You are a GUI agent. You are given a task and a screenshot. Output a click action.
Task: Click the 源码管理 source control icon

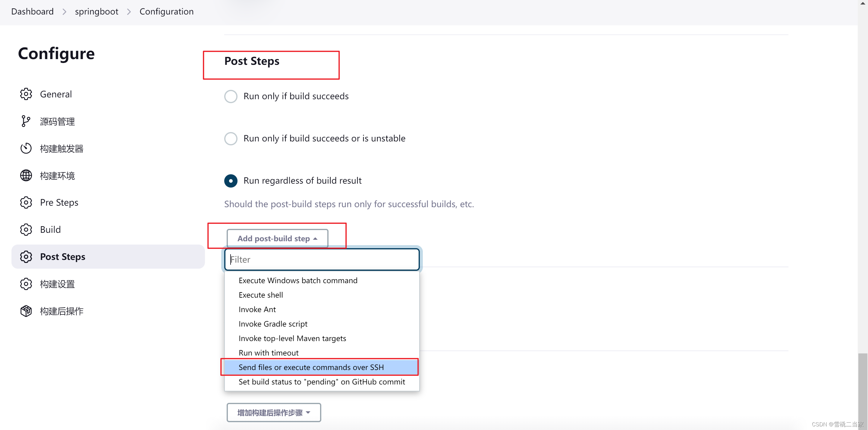[27, 121]
